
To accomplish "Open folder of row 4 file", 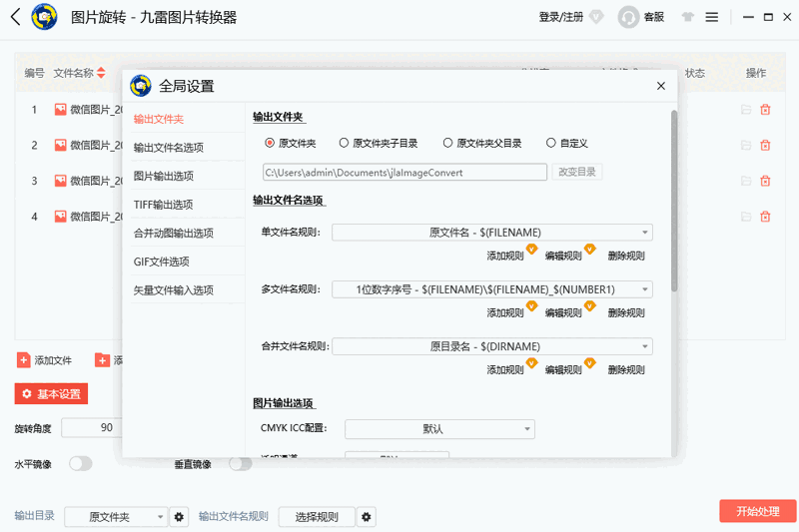I will tap(746, 217).
